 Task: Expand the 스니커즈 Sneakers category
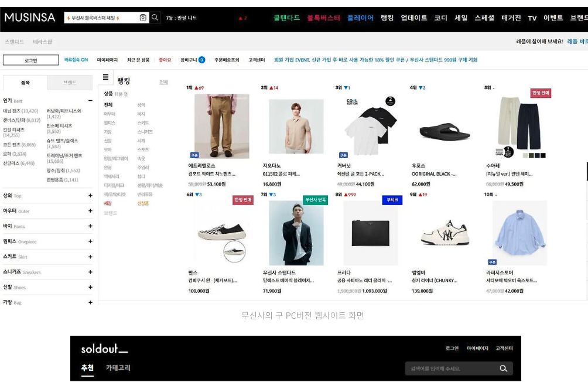click(90, 272)
